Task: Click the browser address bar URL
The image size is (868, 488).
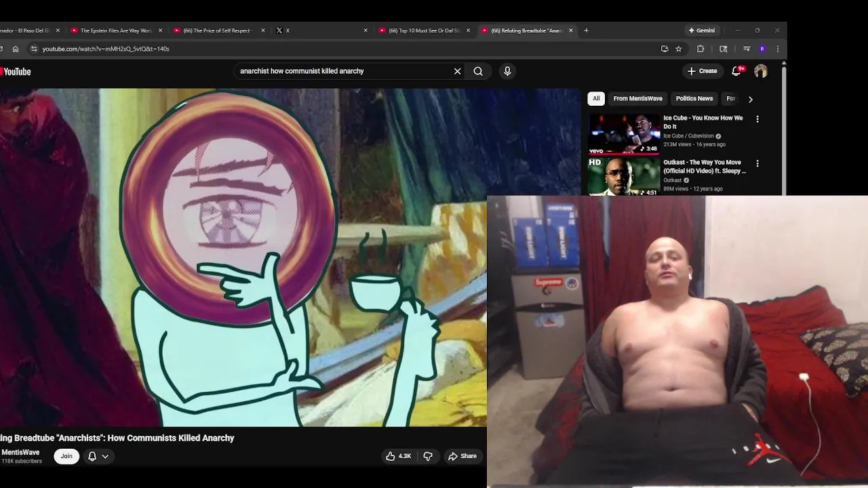Action: 106,49
